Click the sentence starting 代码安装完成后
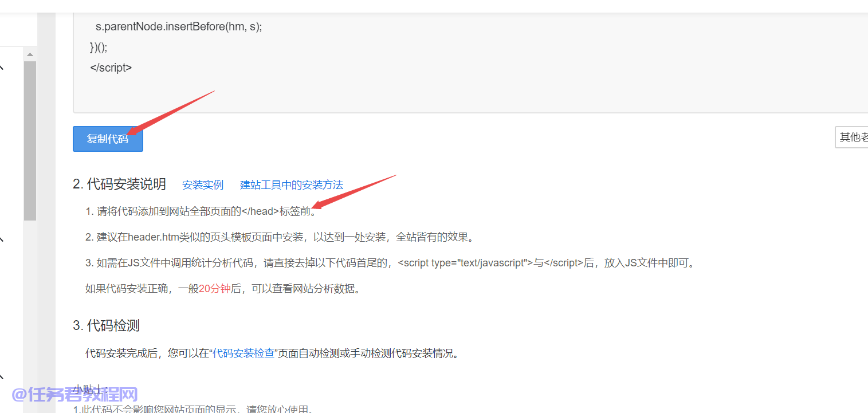Screen dimensions: 868x413 coord(272,353)
